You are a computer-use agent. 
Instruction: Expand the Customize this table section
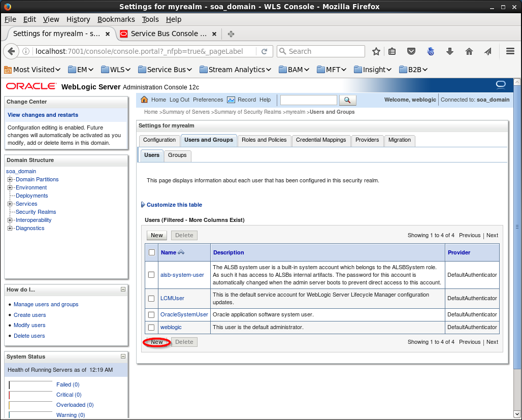coord(174,205)
